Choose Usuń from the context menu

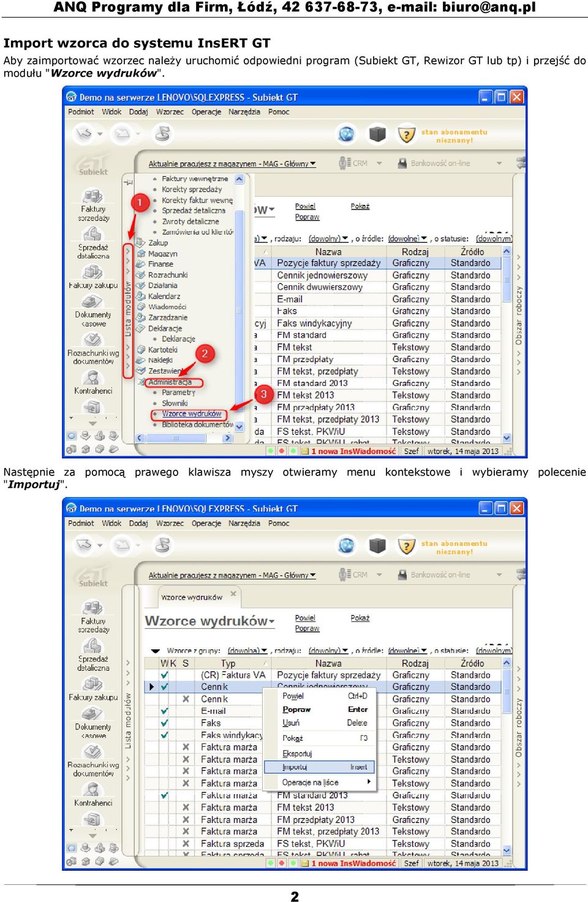(291, 722)
